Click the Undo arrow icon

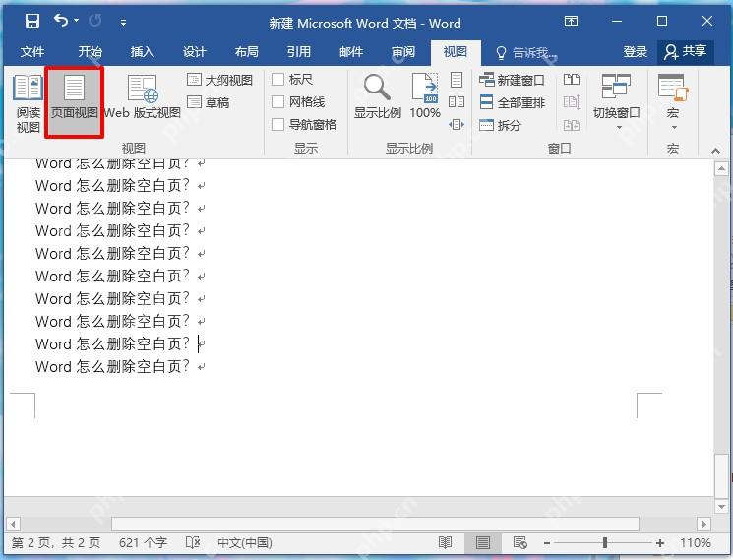61,21
